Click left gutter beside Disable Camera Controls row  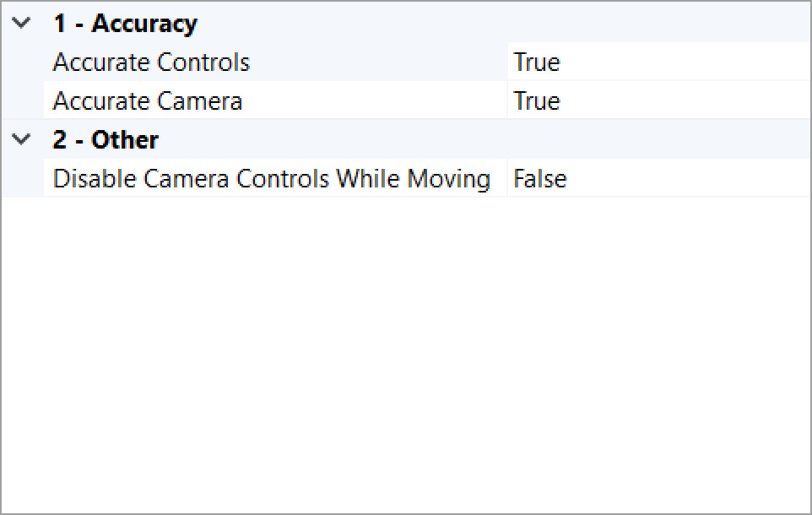coord(22,179)
